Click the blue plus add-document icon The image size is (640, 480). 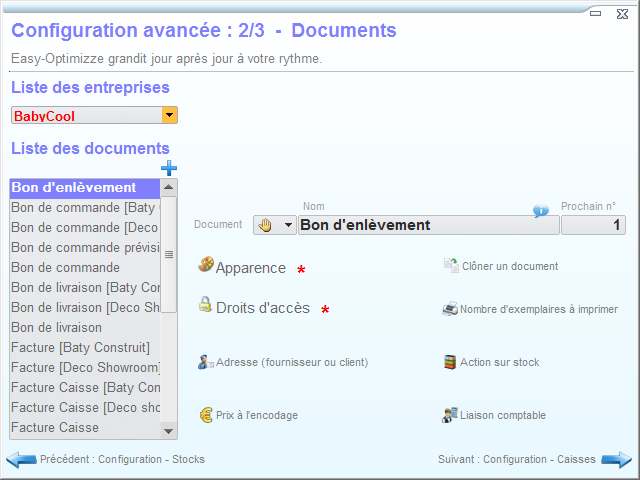tap(169, 168)
